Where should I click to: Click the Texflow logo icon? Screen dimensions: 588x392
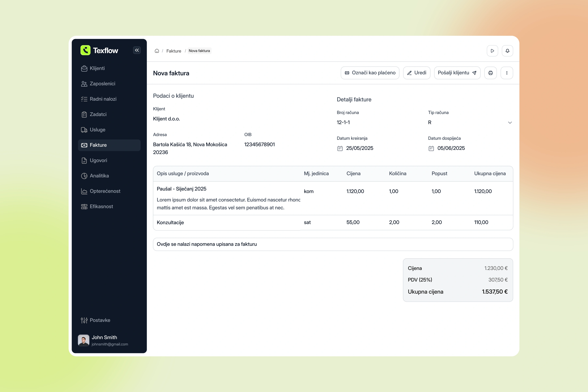[x=85, y=50]
